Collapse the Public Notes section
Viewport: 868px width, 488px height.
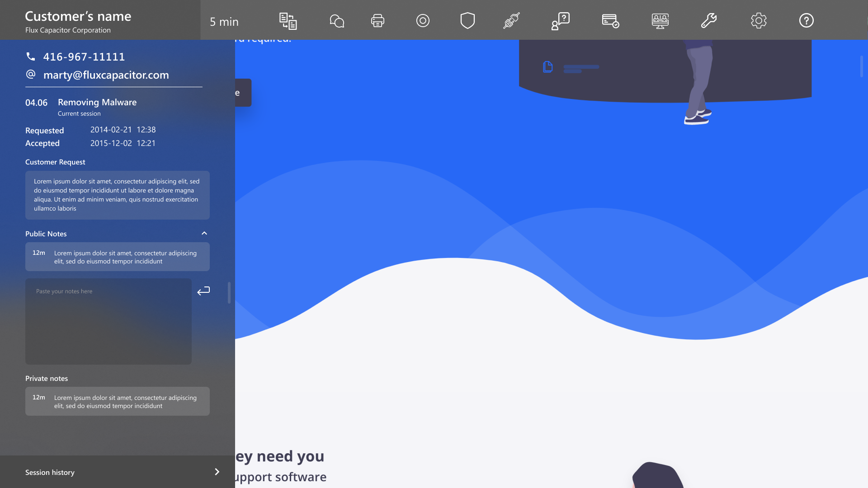click(x=204, y=234)
